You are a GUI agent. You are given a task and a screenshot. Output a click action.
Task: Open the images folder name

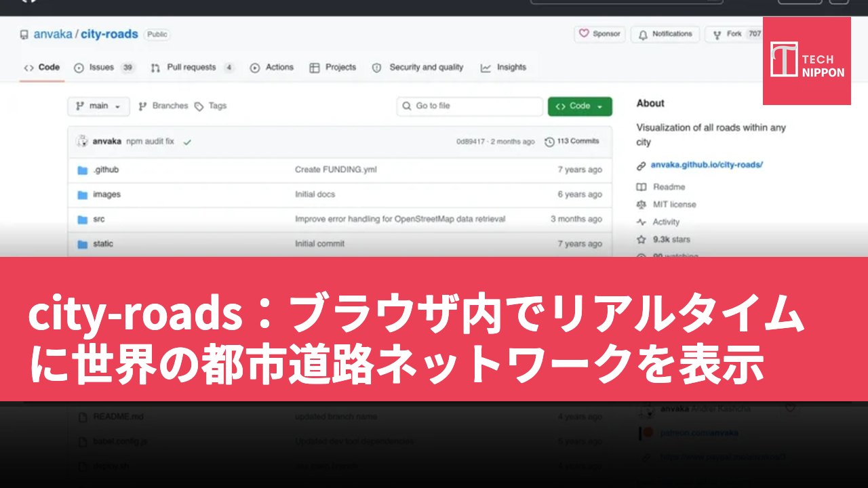[107, 195]
